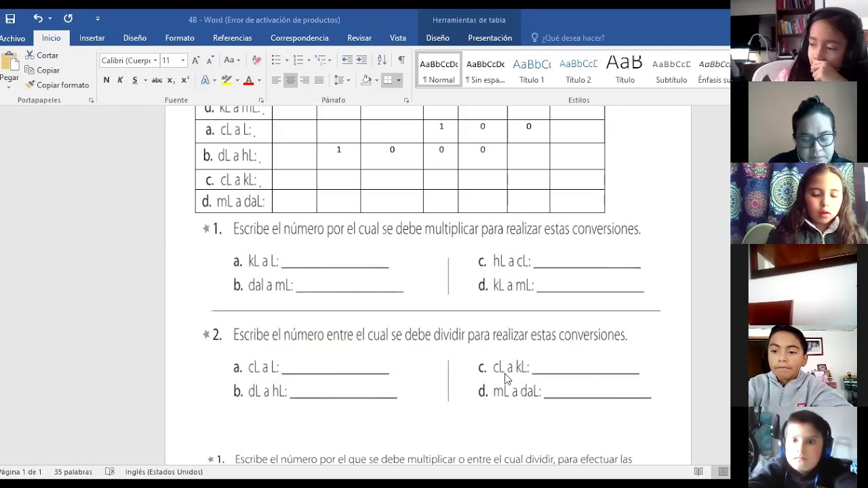Apply borders with the grid icon
The image size is (868, 488).
pyautogui.click(x=388, y=81)
